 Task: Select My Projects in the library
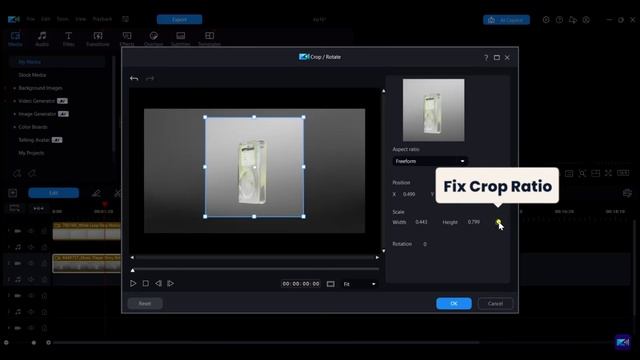pyautogui.click(x=31, y=153)
